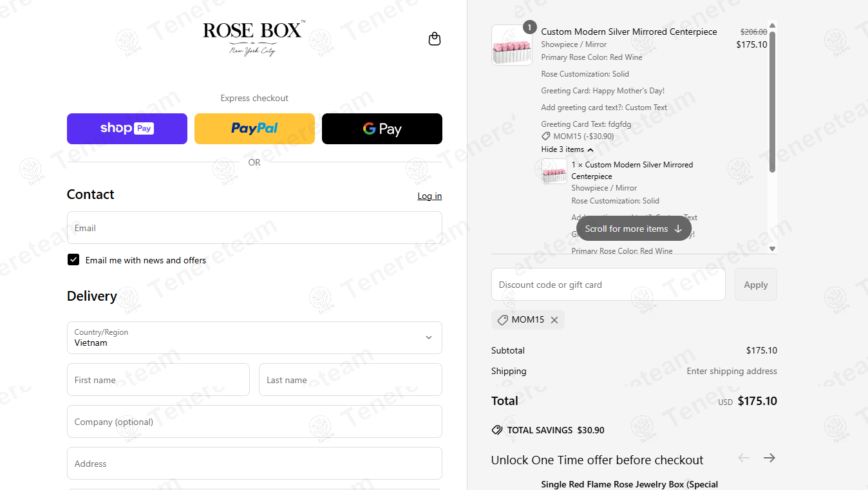Click the First name field
This screenshot has width=868, height=490.
click(x=158, y=380)
